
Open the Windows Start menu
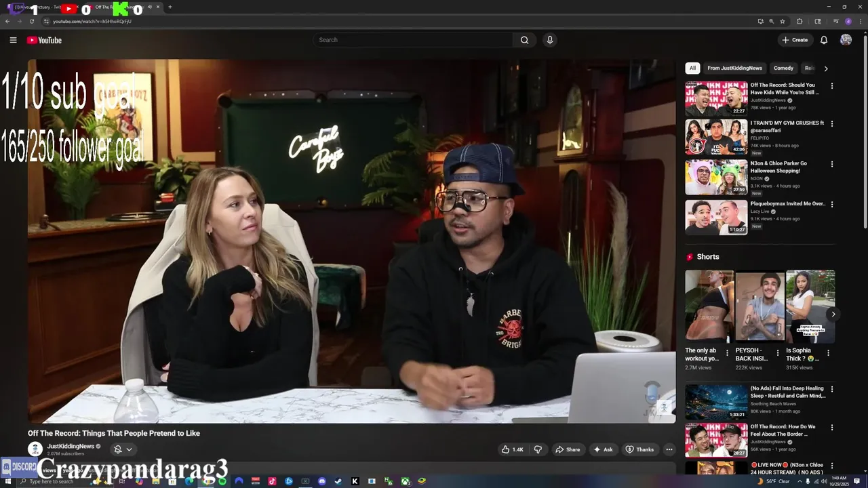(7, 481)
